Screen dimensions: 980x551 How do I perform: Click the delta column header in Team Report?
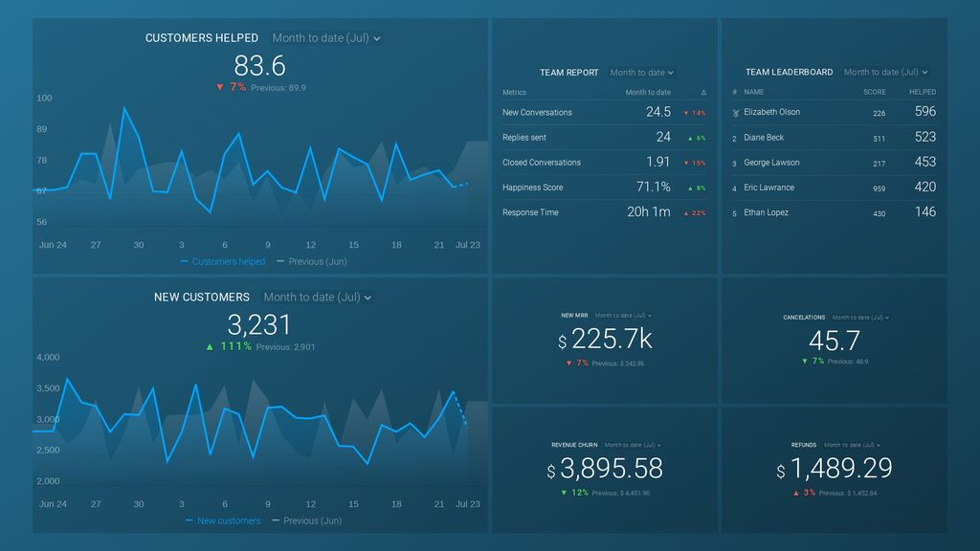[703, 93]
